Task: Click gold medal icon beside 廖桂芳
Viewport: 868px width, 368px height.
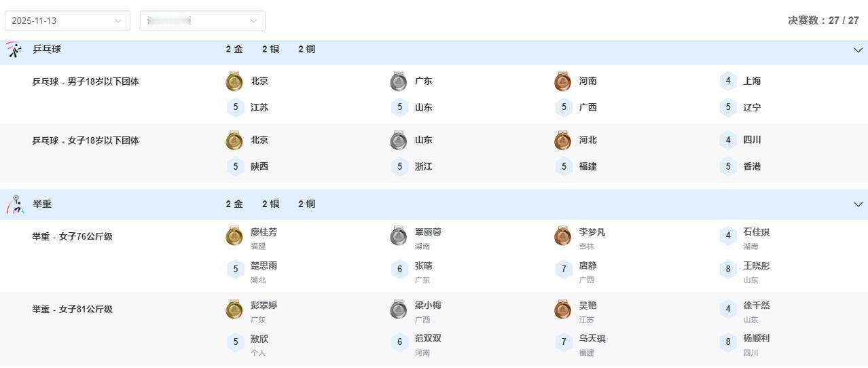Action: pos(234,236)
